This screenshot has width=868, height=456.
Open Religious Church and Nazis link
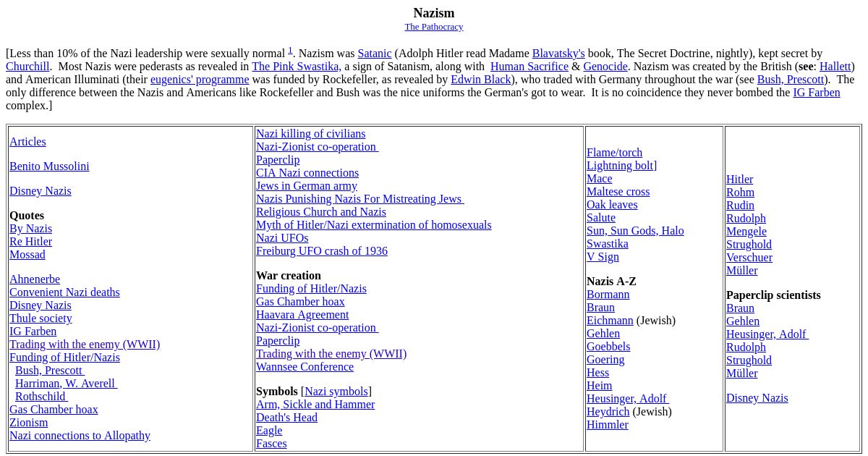[321, 212]
